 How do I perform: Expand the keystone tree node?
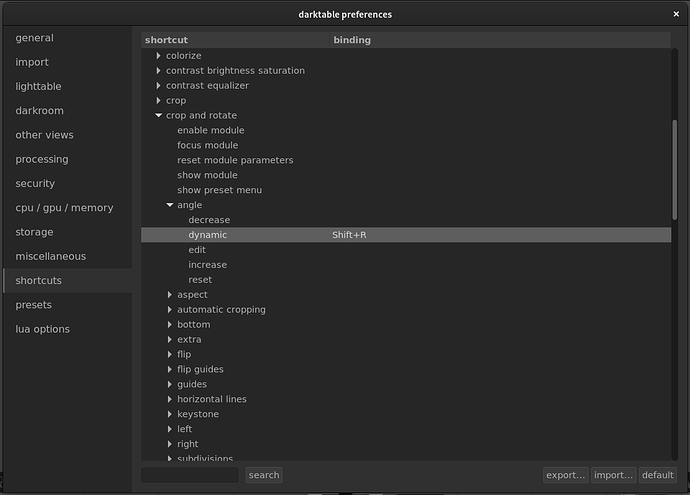(x=169, y=414)
